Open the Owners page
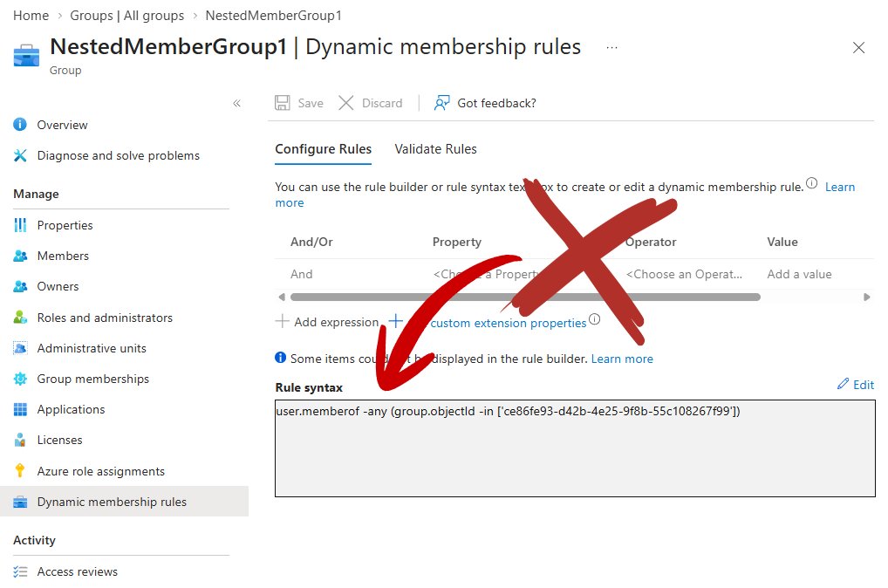This screenshot has height=588, width=888. point(58,286)
